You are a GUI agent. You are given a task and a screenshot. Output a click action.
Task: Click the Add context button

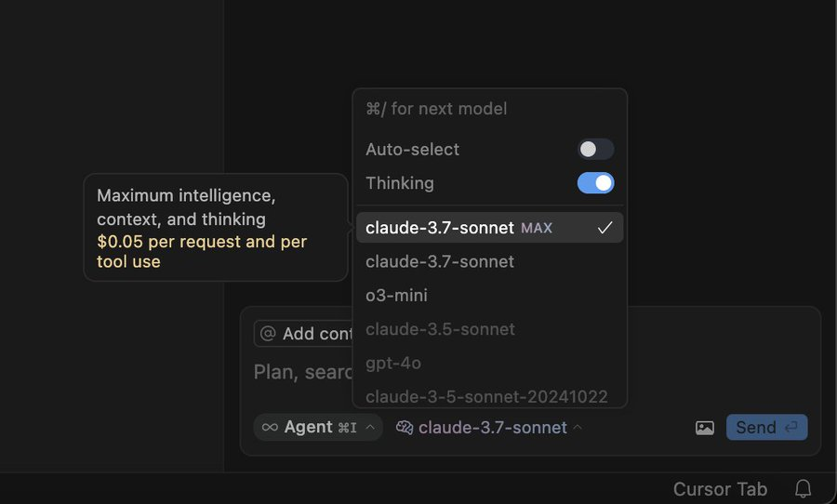(306, 333)
